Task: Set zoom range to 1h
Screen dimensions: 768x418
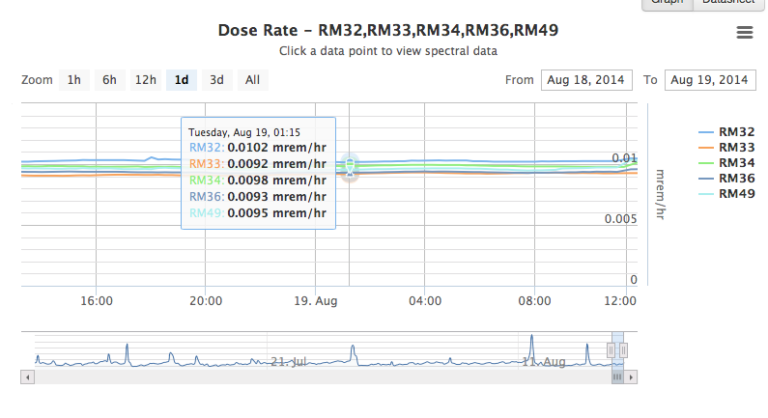Action: (73, 80)
